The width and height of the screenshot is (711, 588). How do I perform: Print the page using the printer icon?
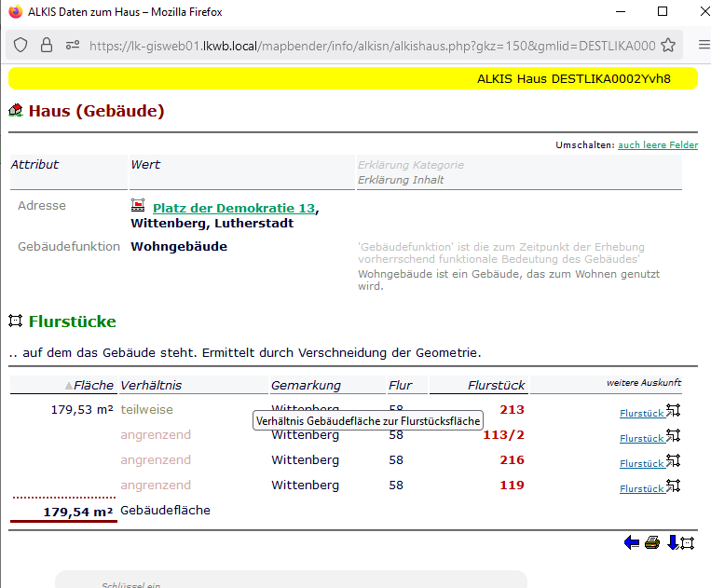pyautogui.click(x=652, y=543)
